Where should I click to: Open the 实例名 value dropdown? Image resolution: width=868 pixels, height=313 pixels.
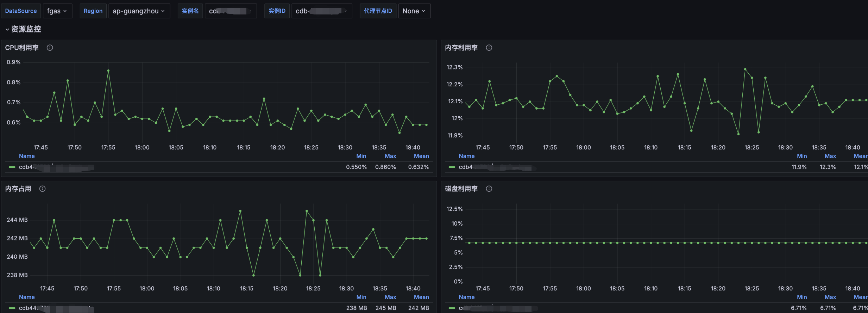click(x=231, y=11)
